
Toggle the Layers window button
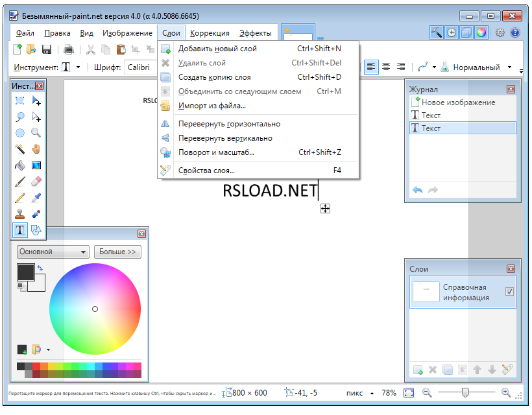pos(466,32)
